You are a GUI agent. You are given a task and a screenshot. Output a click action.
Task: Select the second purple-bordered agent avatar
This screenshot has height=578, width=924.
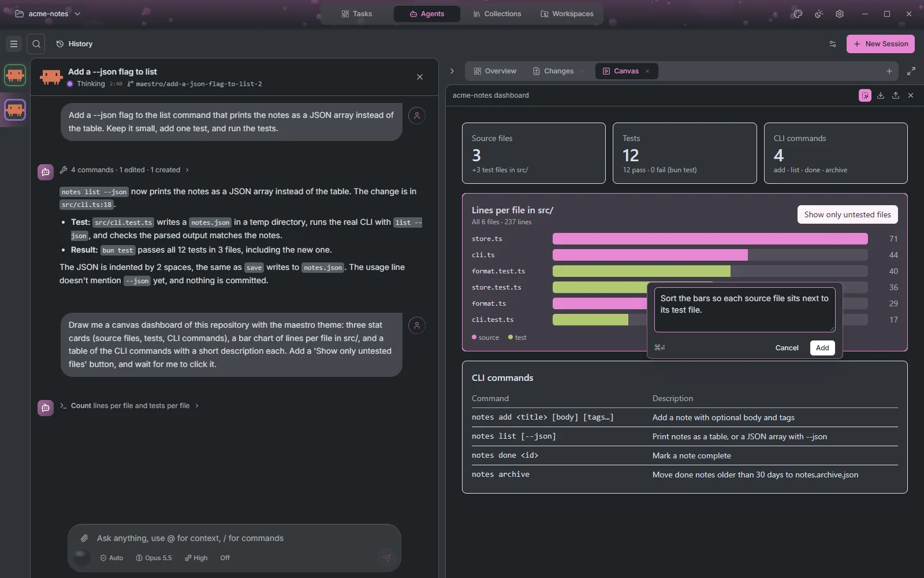click(x=15, y=109)
